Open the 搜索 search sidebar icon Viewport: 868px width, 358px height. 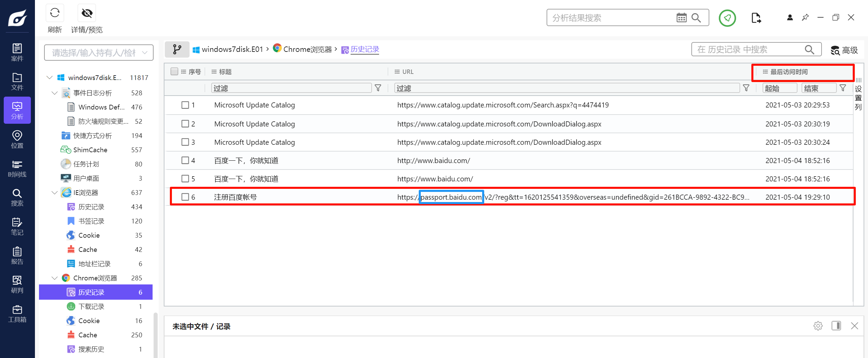click(17, 197)
